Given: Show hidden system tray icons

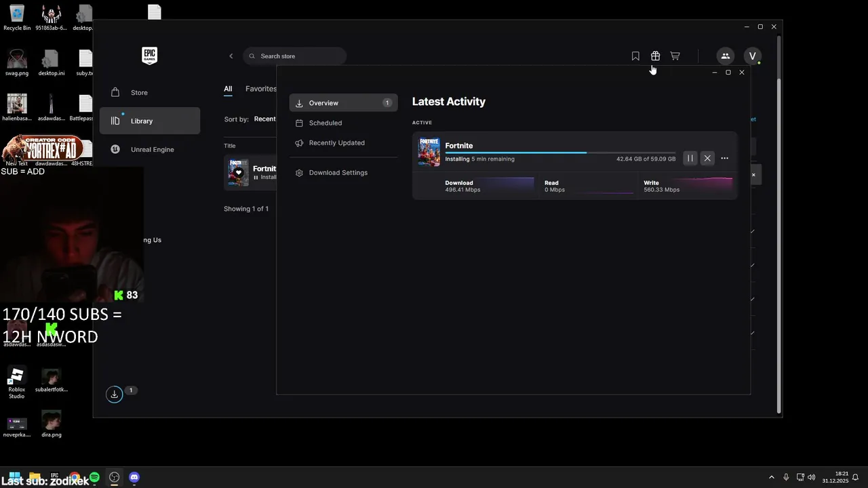Looking at the screenshot, I should pyautogui.click(x=771, y=477).
